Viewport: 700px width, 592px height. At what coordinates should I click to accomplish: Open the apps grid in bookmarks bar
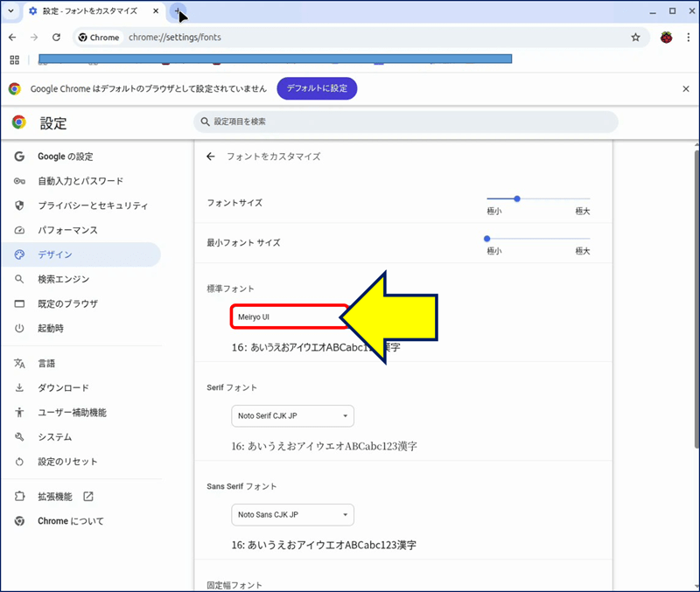tap(15, 60)
